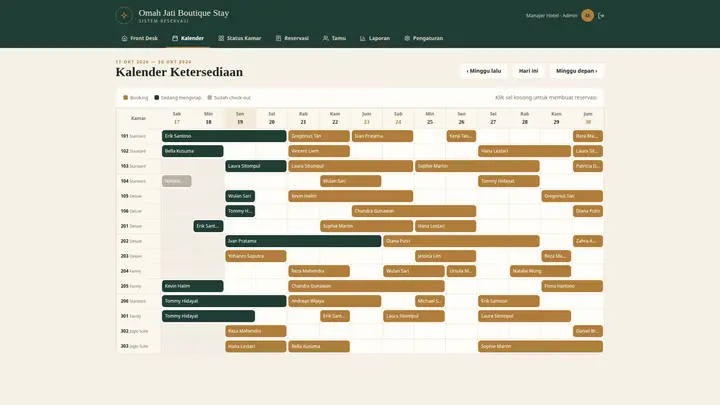
Task: Click the Booking legend color swatch
Action: coord(125,97)
